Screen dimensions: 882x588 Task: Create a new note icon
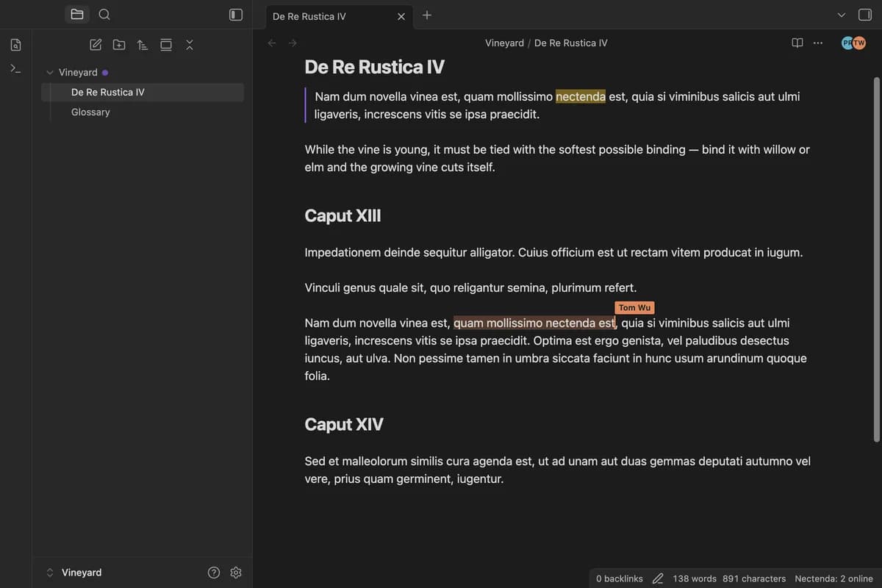point(96,45)
